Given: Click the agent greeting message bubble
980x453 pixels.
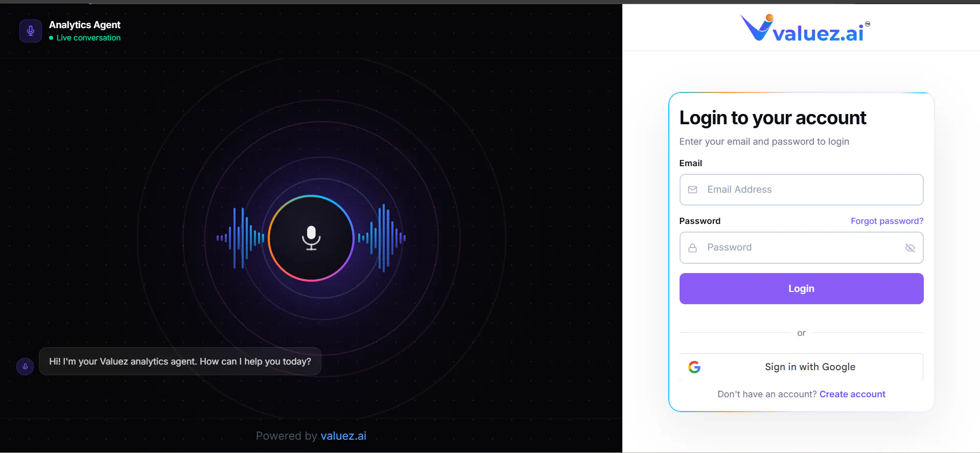Looking at the screenshot, I should pyautogui.click(x=180, y=361).
